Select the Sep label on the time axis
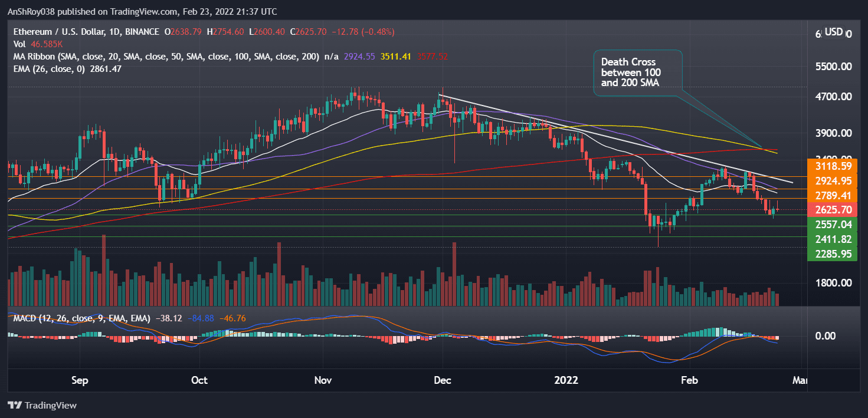Screen dimensions: 868x418 pos(79,381)
